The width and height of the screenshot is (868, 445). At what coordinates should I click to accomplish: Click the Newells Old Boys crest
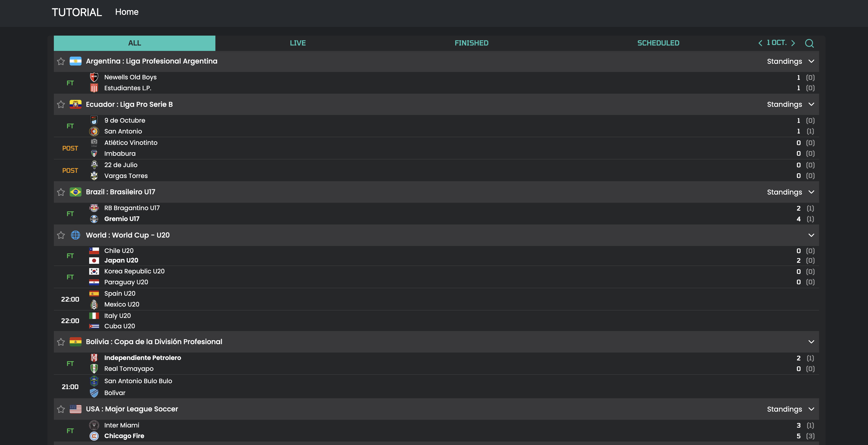click(94, 77)
